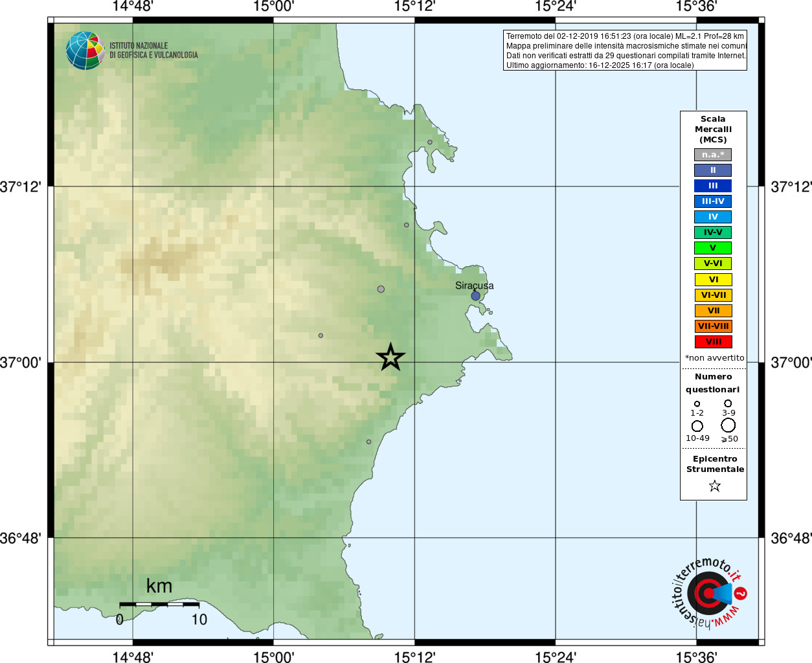The width and height of the screenshot is (812, 663).
Task: Click the left axis 37°12' label
Action: 21,187
